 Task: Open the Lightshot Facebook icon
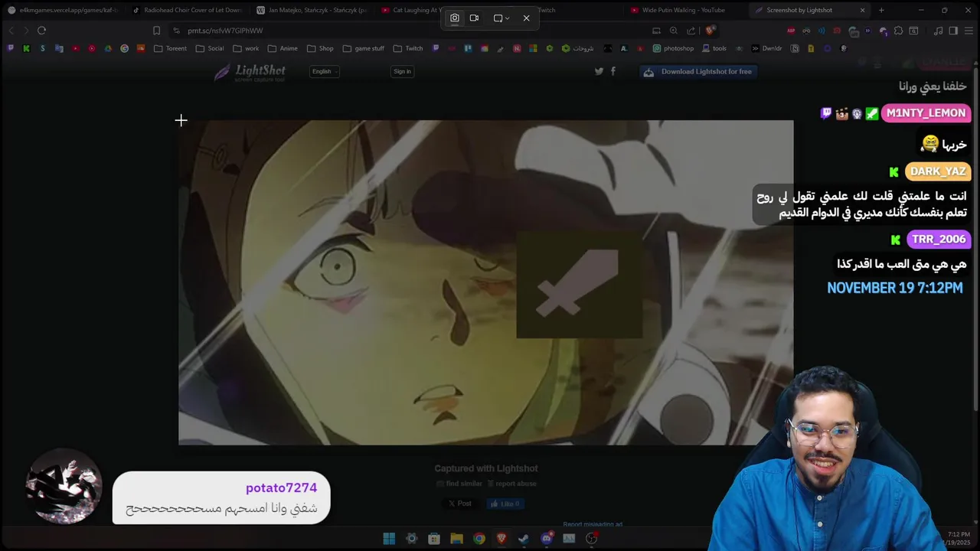click(x=612, y=71)
